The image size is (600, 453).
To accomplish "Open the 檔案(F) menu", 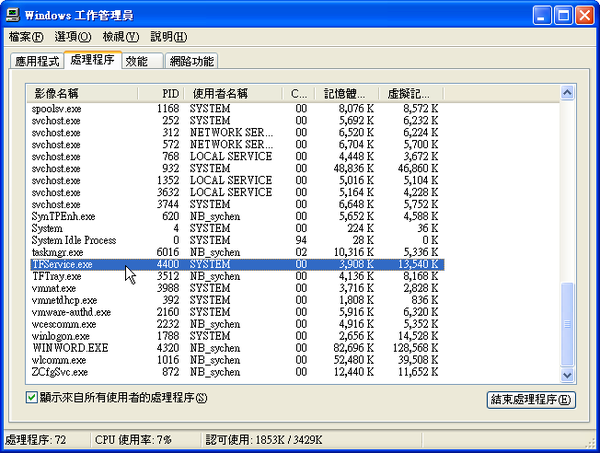I will click(x=26, y=37).
